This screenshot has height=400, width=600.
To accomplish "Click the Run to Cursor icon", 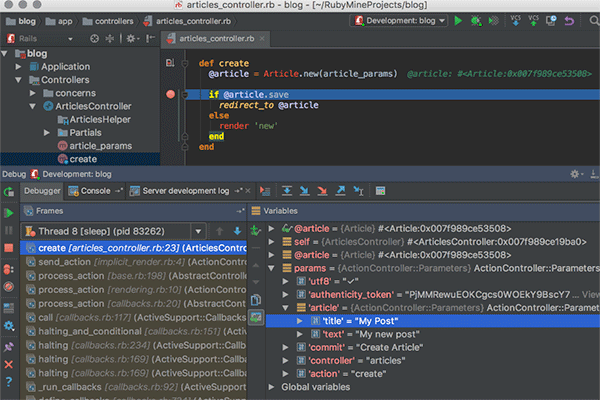I will [358, 191].
